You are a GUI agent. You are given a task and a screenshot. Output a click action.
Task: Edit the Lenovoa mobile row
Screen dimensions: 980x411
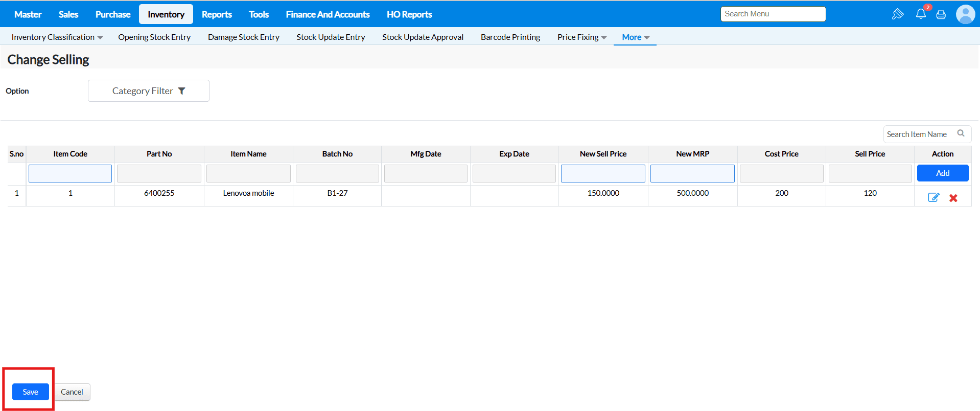934,197
